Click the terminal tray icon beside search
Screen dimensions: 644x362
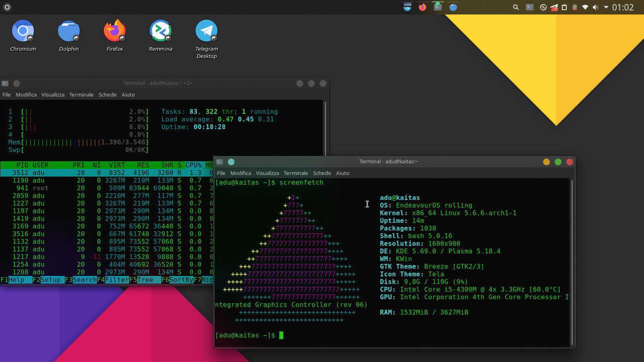[x=530, y=7]
